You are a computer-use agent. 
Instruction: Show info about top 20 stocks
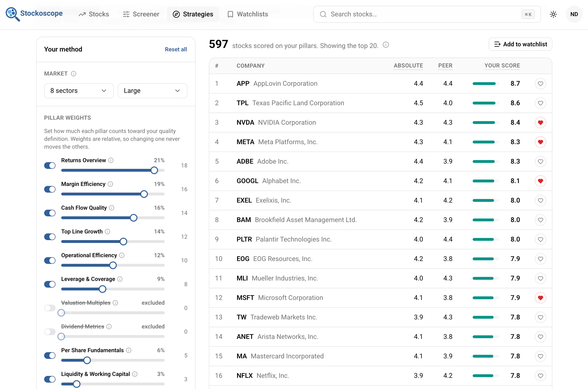386,45
